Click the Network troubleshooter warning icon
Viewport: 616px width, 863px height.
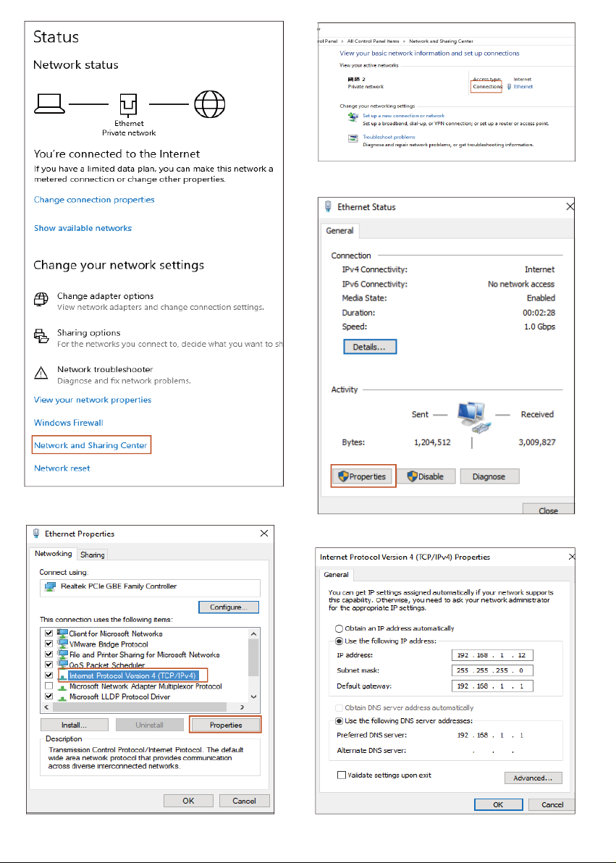pos(41,373)
